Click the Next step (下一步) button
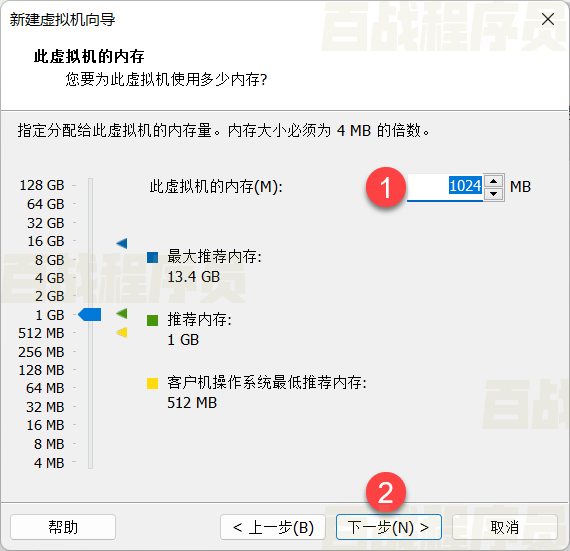The width and height of the screenshot is (570, 551). 389,527
